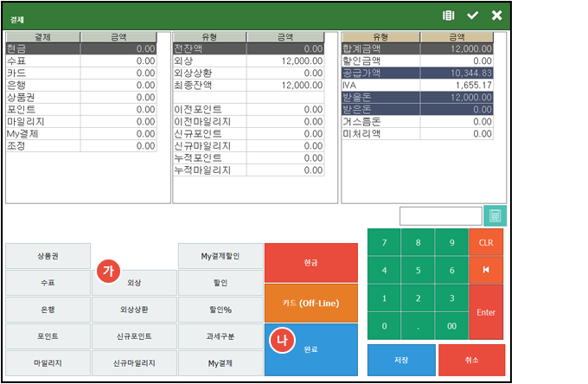
Task: Select the IVA row showing 1,655.17
Action: pos(418,85)
